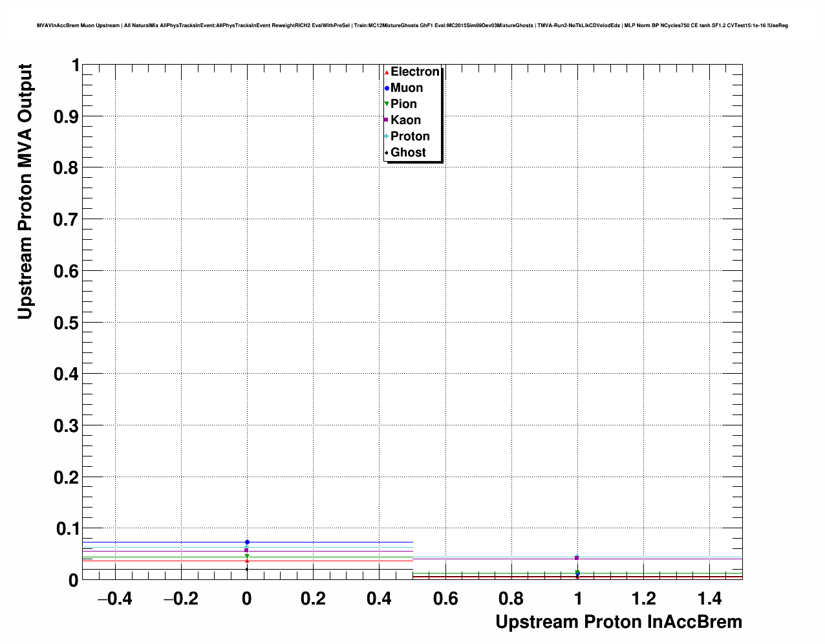Click the red Electron triangle marker in legend

click(387, 72)
